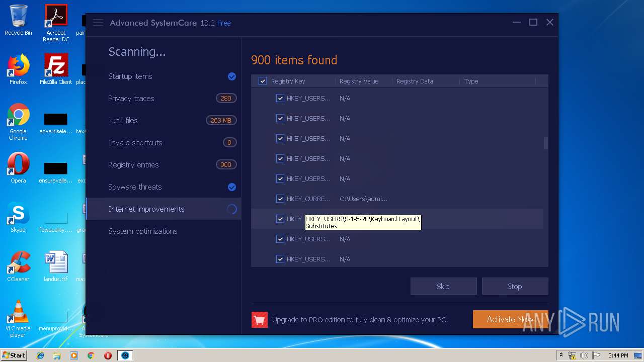Open landus.rtf document on desktop
Image resolution: width=644 pixels, height=362 pixels.
(56, 266)
